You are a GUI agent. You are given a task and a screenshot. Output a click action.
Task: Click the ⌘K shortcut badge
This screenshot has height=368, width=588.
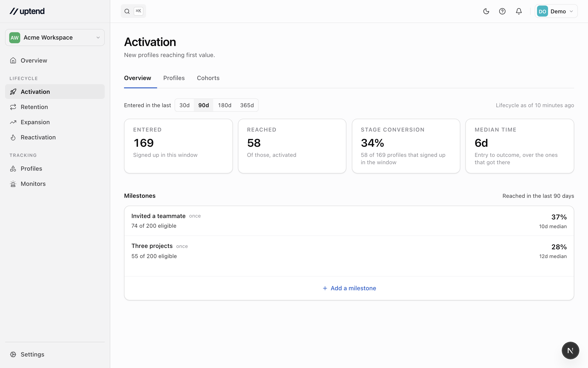pos(138,11)
